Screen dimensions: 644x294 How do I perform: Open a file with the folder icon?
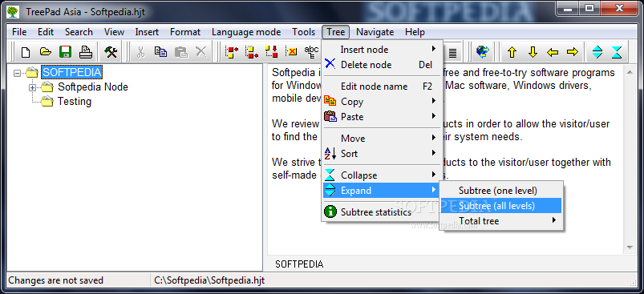(46, 52)
